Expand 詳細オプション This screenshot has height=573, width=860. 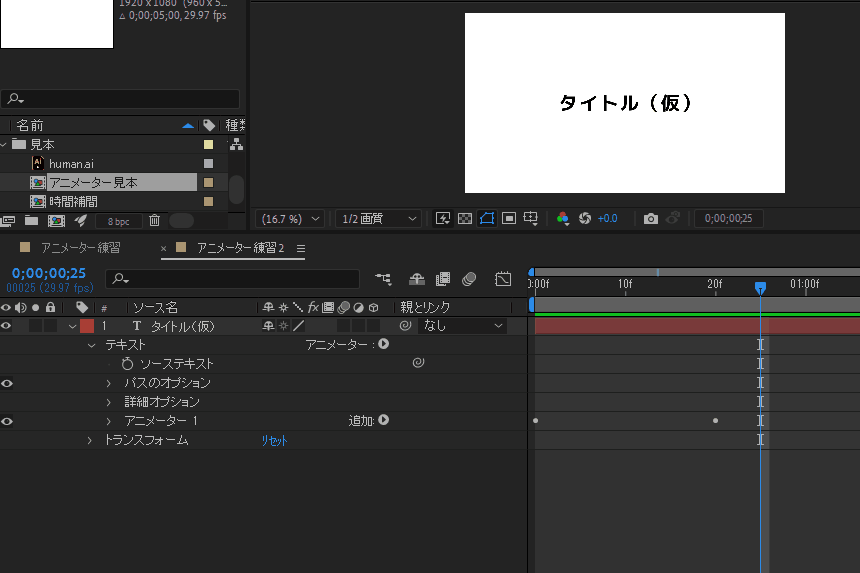coord(109,402)
